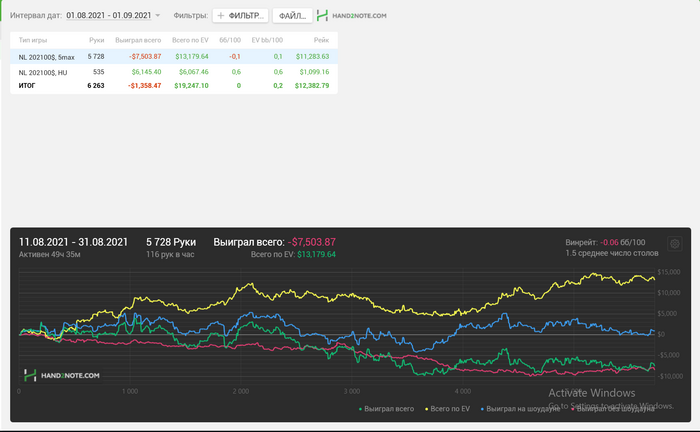The image size is (700, 432).
Task: Add a filter with the ФИЛЬТР button
Action: click(240, 16)
